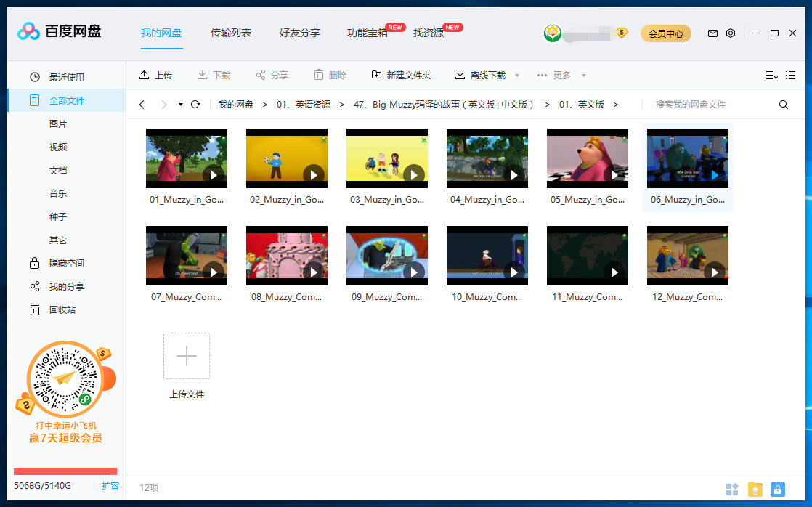Filter by 图片 in the sidebar
Image resolution: width=812 pixels, height=507 pixels.
(58, 123)
